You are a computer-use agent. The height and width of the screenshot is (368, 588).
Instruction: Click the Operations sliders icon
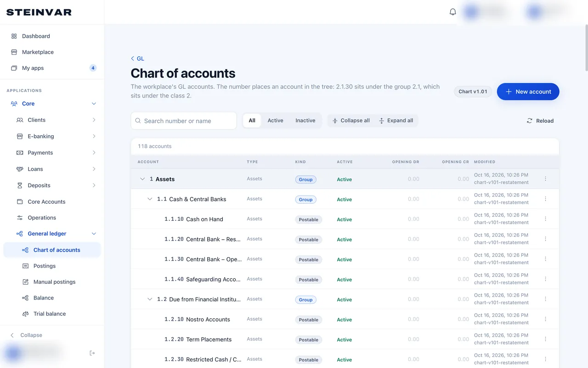[20, 218]
